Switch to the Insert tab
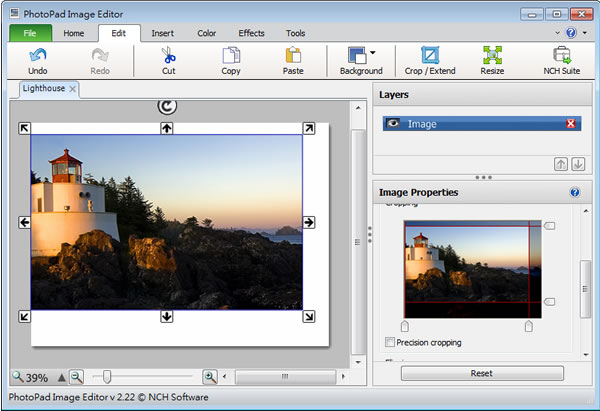This screenshot has height=411, width=600. pyautogui.click(x=162, y=33)
